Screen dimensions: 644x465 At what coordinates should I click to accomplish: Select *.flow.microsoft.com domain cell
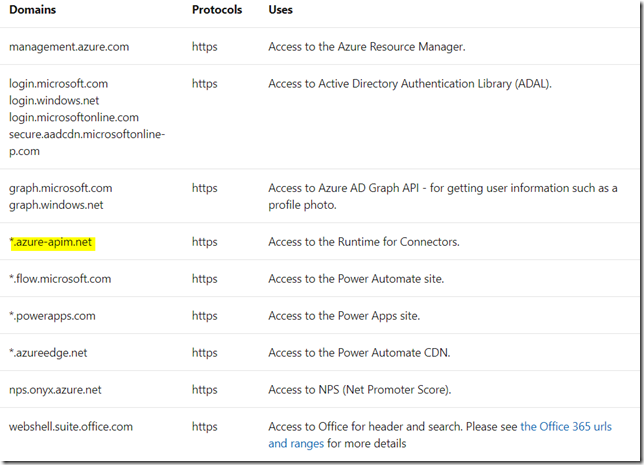coord(60,279)
